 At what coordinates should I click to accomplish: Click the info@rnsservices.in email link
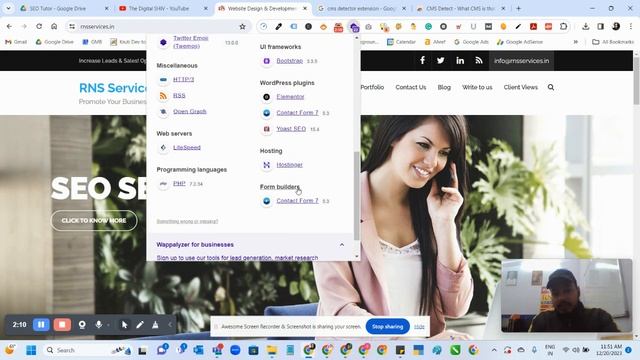click(x=521, y=61)
